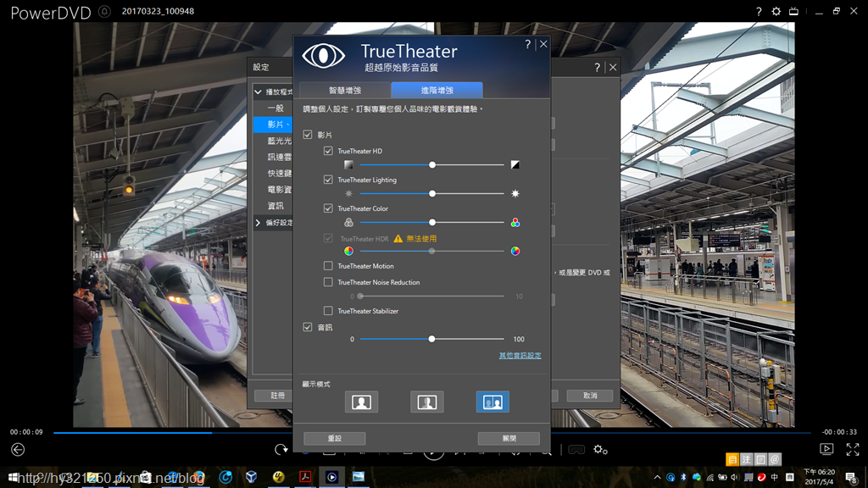Enable the TrueTheater Motion checkbox

pos(328,265)
